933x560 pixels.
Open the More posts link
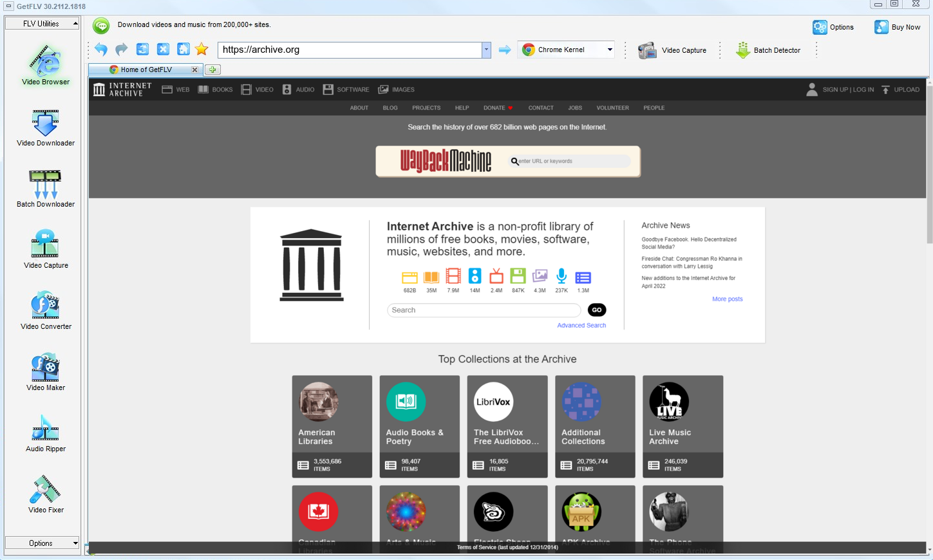728,299
